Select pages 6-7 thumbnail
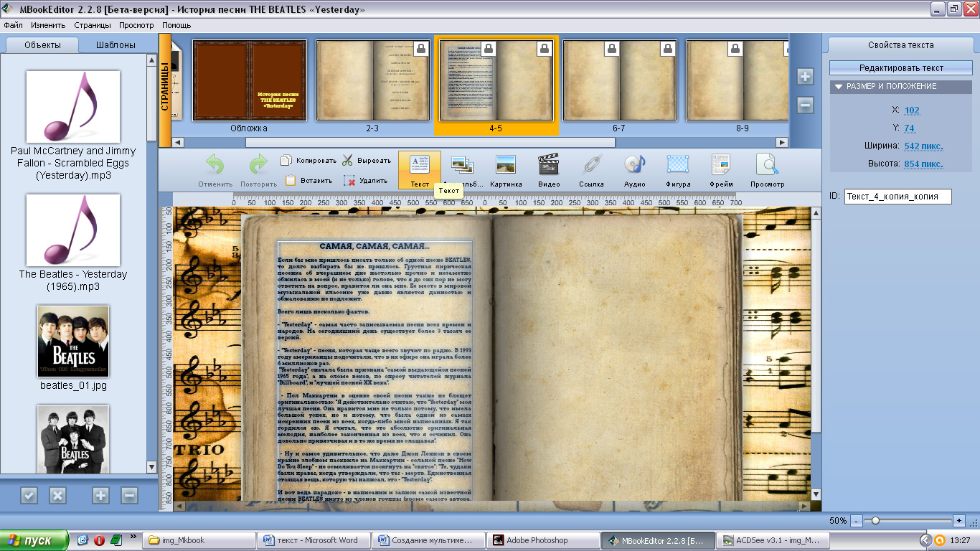The image size is (980, 551). click(x=620, y=80)
